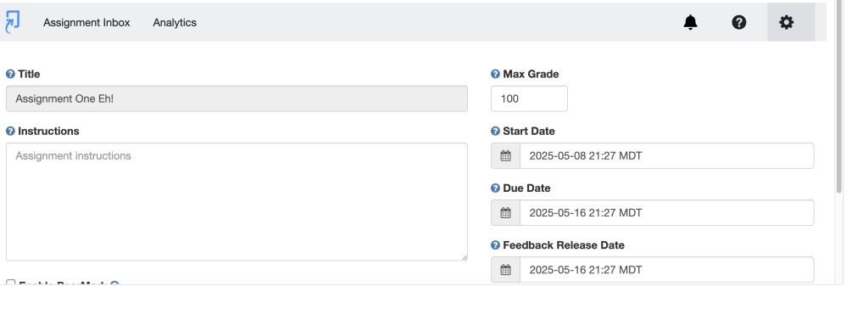Click help icon beside Start Date
The image size is (868, 309).
(495, 131)
